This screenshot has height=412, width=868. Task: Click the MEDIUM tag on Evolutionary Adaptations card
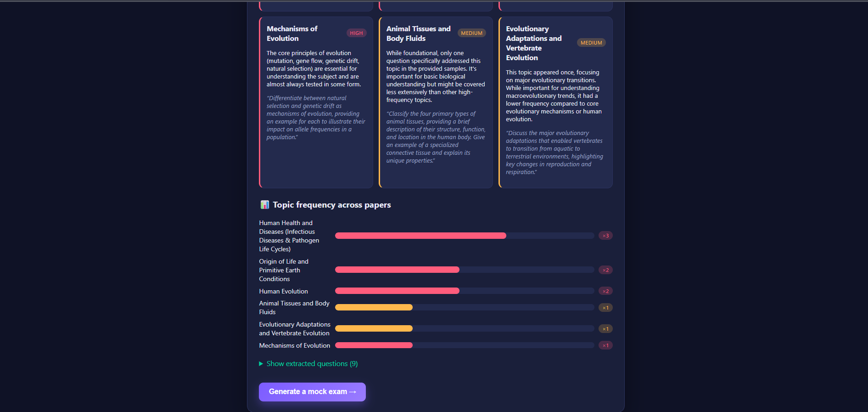[x=591, y=43]
